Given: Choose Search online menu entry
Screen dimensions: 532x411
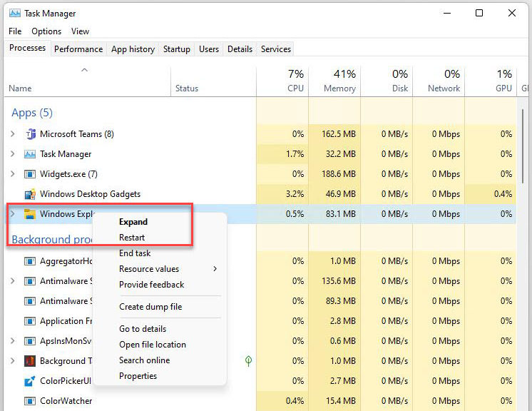Looking at the screenshot, I should tap(145, 360).
